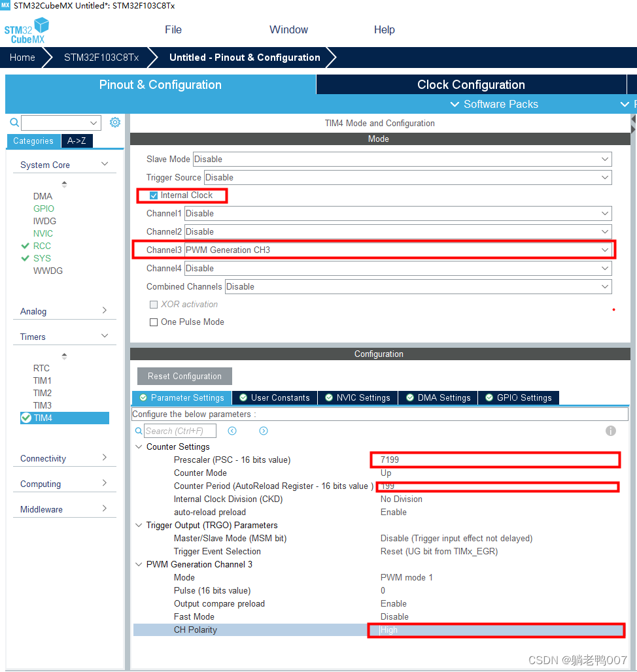Open the Channel2 dropdown
This screenshot has height=672, width=637.
398,232
